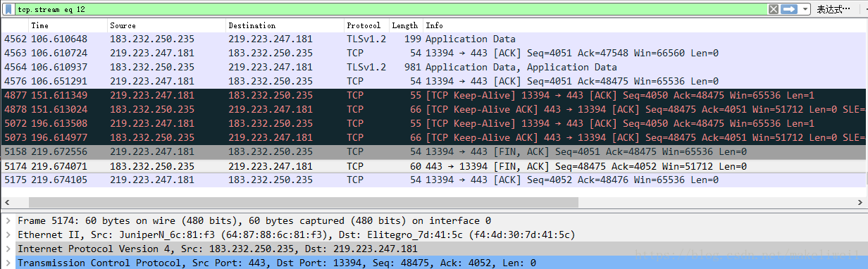The image size is (868, 269).
Task: Sort by the Destination column header
Action: coord(285,25)
